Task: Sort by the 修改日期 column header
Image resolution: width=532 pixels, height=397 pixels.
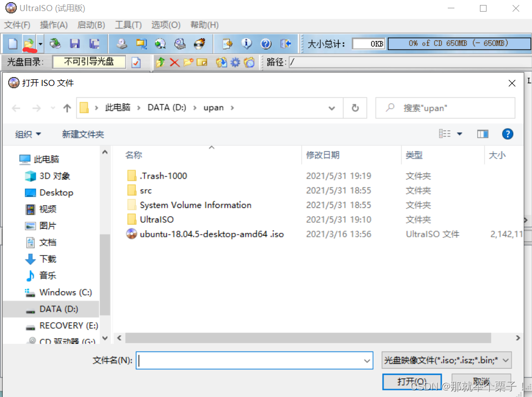Action: [x=323, y=155]
